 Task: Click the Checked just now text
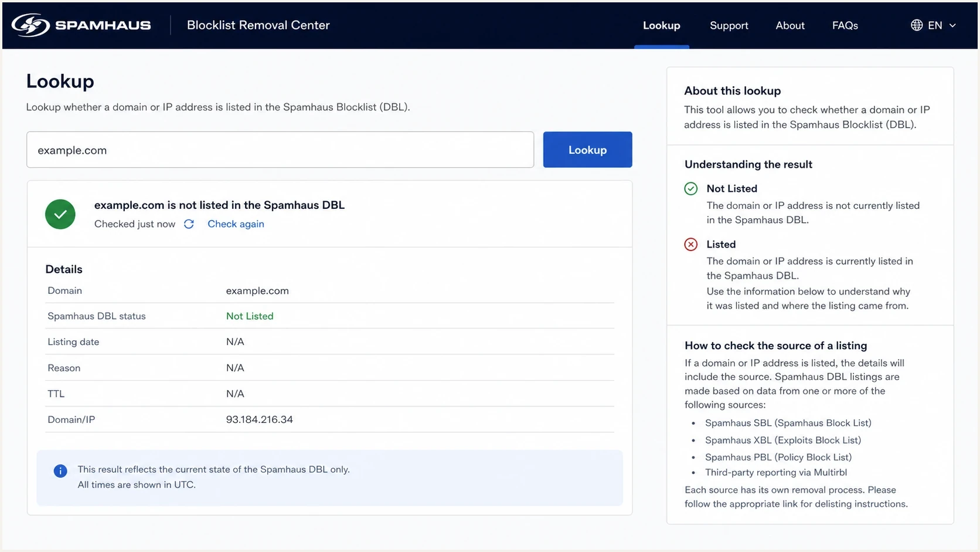(135, 224)
